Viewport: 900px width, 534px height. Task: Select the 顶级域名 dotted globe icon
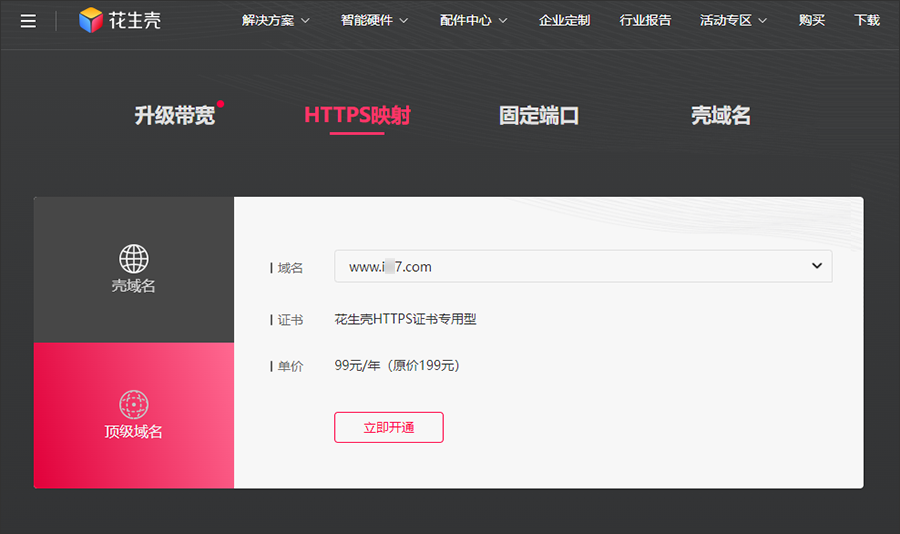[134, 404]
